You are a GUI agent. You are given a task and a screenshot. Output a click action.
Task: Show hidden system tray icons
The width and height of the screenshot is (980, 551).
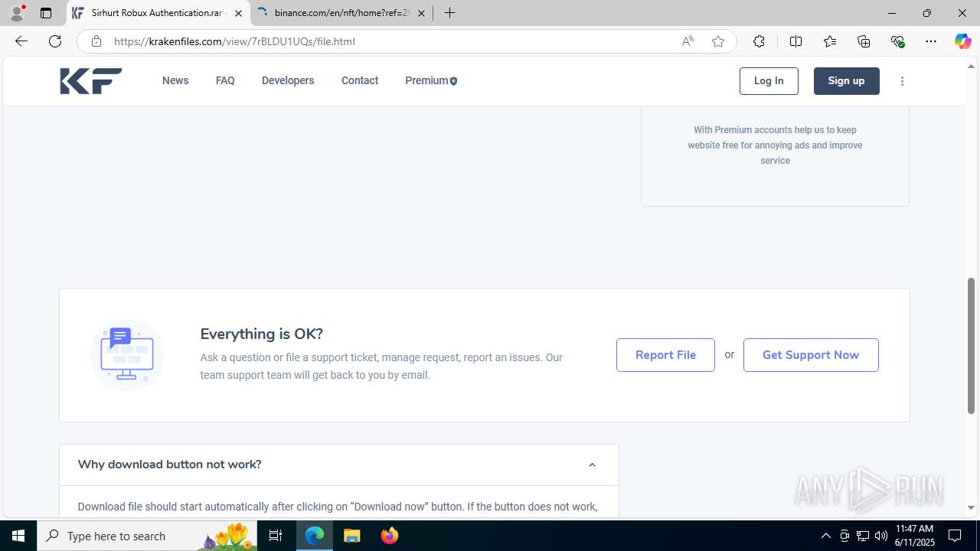tap(825, 536)
